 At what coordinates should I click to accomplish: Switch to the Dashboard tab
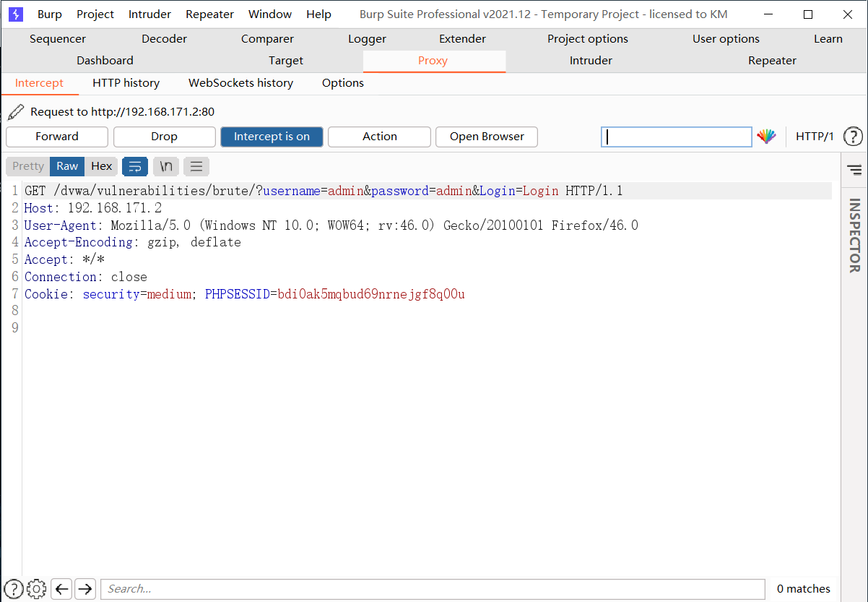[x=105, y=61]
